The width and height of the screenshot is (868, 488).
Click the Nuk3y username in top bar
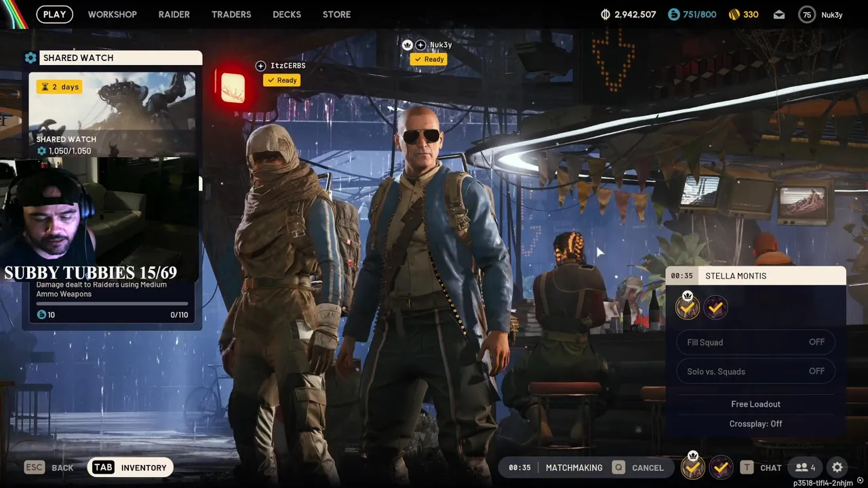tap(832, 15)
